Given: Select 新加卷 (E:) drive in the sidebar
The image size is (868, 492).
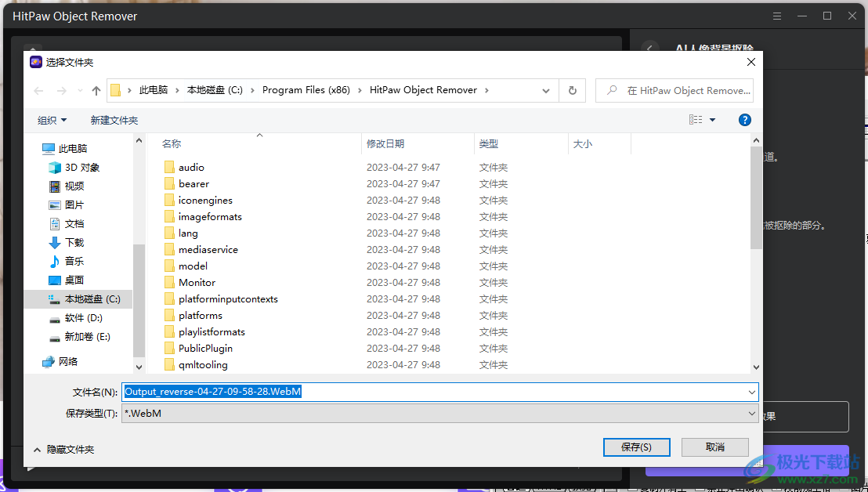Looking at the screenshot, I should click(80, 336).
